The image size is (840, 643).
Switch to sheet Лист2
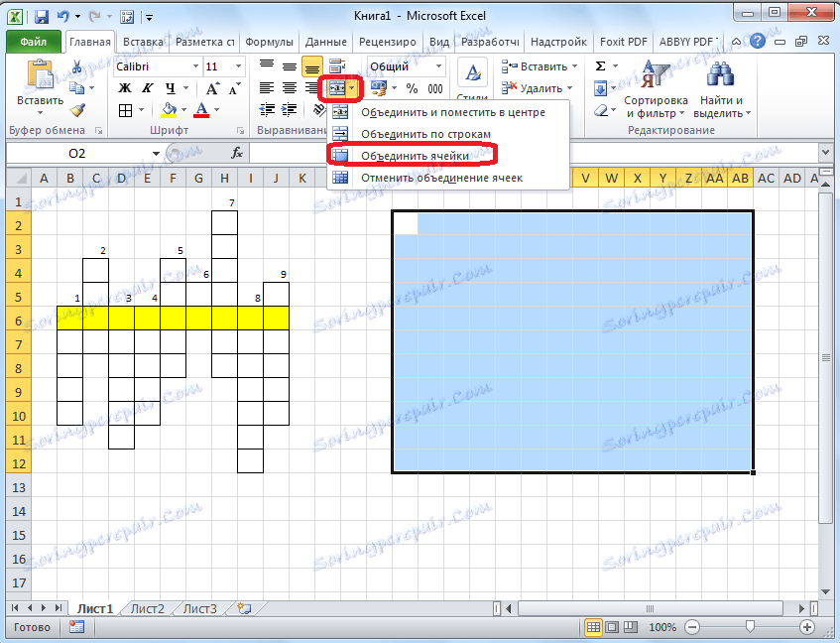[x=148, y=608]
